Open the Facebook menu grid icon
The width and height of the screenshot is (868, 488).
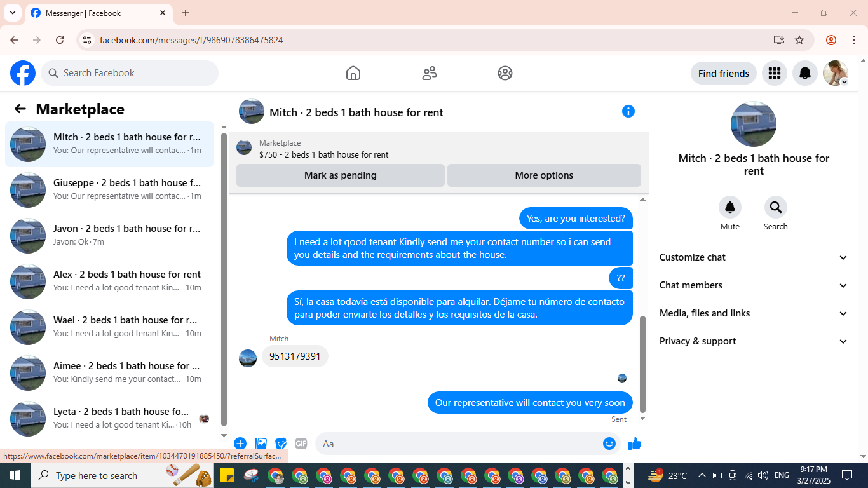coord(774,73)
